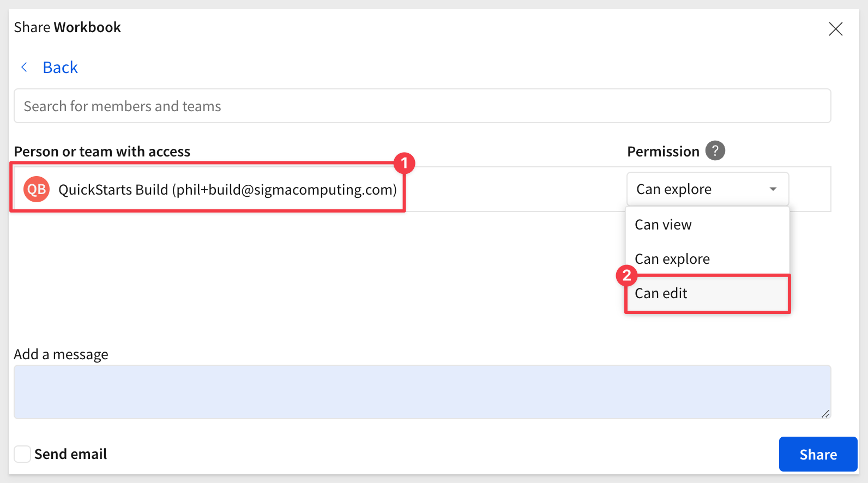Enable the Send email checkbox
This screenshot has width=868, height=483.
(22, 454)
